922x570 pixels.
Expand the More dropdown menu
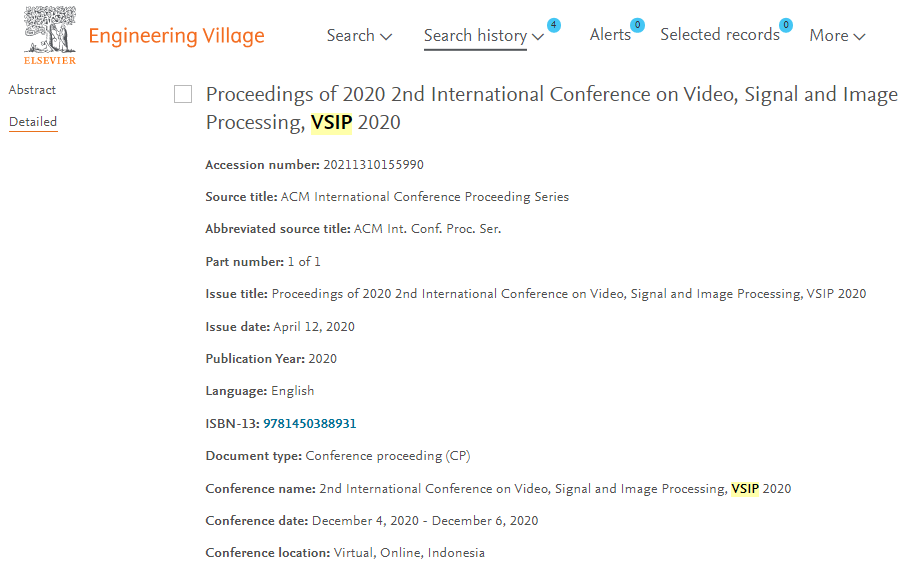tap(837, 36)
